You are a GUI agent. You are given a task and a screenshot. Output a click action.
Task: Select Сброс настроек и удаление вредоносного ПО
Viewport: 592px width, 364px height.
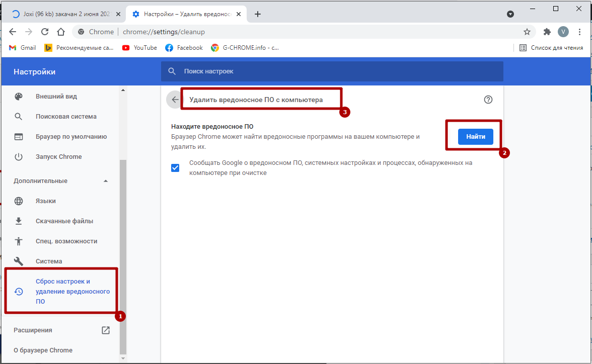(61, 291)
